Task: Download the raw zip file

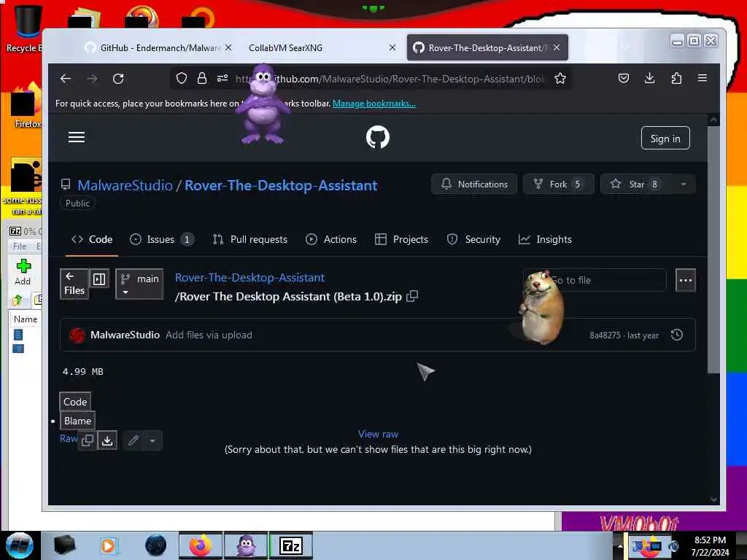Action: click(x=107, y=440)
